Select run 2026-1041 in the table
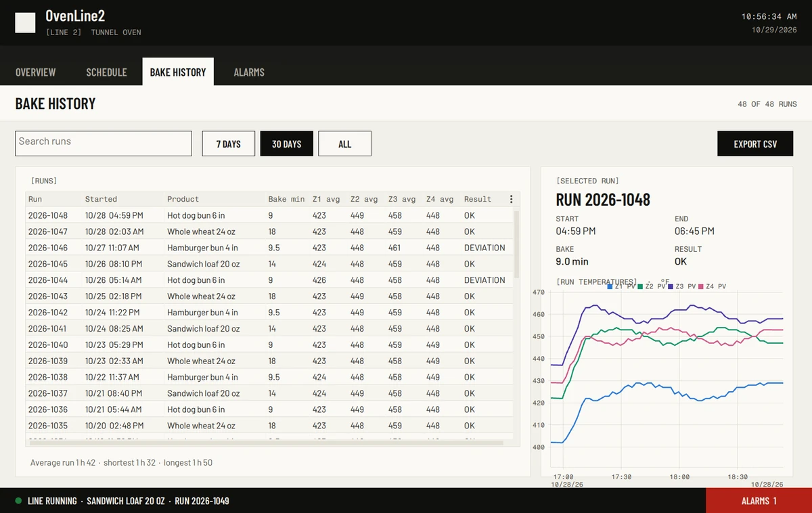The image size is (812, 513). [x=270, y=329]
